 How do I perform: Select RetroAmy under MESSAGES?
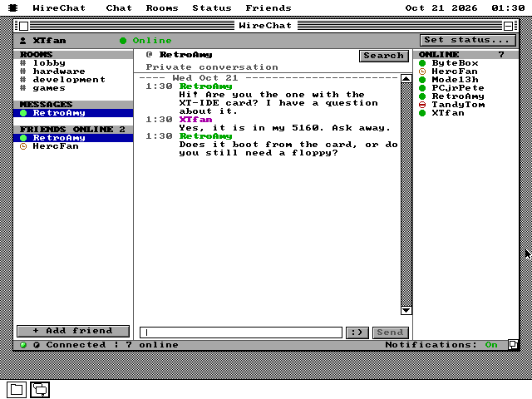(73, 113)
